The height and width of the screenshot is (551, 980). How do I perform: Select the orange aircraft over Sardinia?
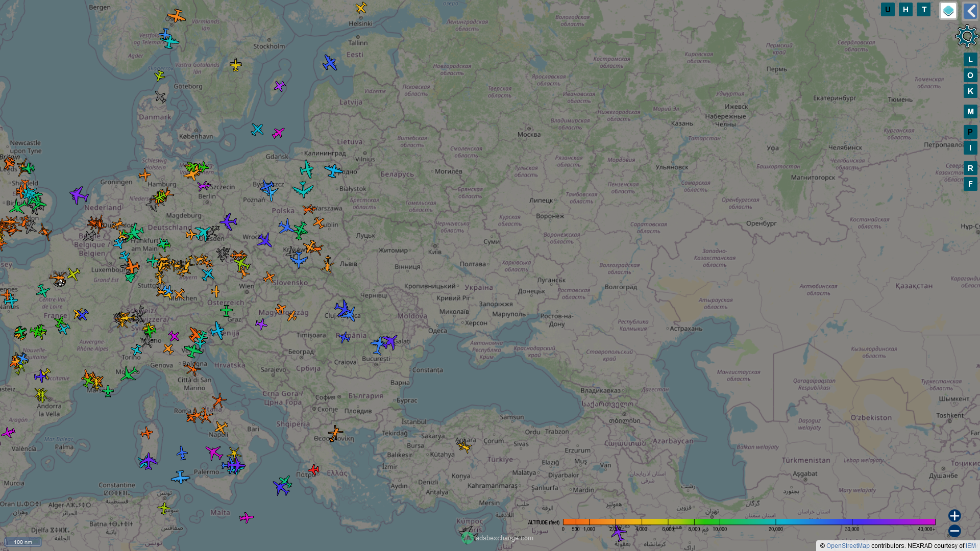147,433
